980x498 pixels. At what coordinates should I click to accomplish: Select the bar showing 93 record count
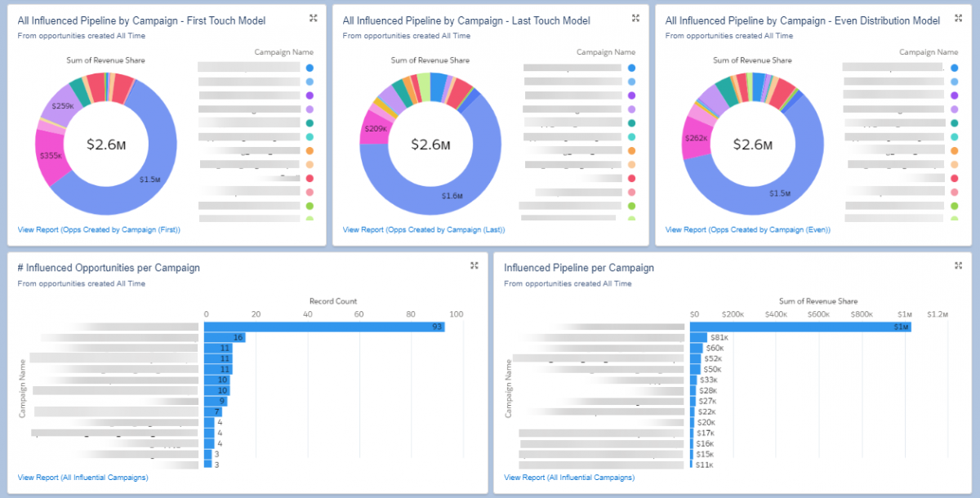tap(323, 326)
